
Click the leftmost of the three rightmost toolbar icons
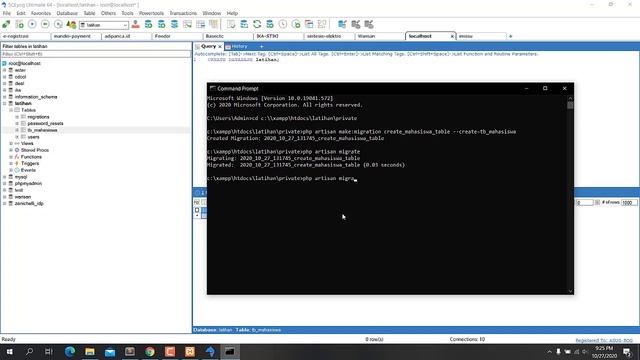342,24
